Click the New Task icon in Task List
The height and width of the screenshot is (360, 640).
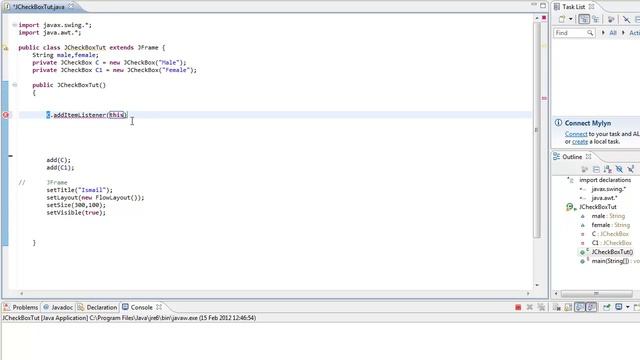562,19
